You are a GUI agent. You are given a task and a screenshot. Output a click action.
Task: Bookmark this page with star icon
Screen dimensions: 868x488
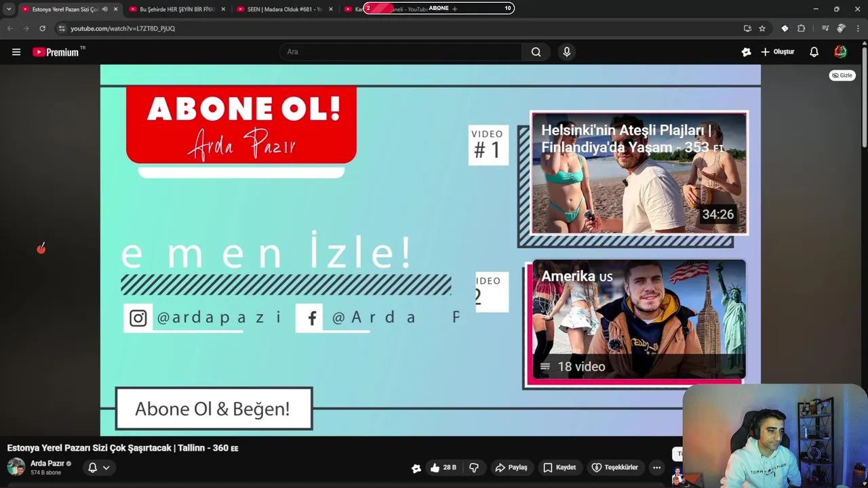(x=762, y=28)
